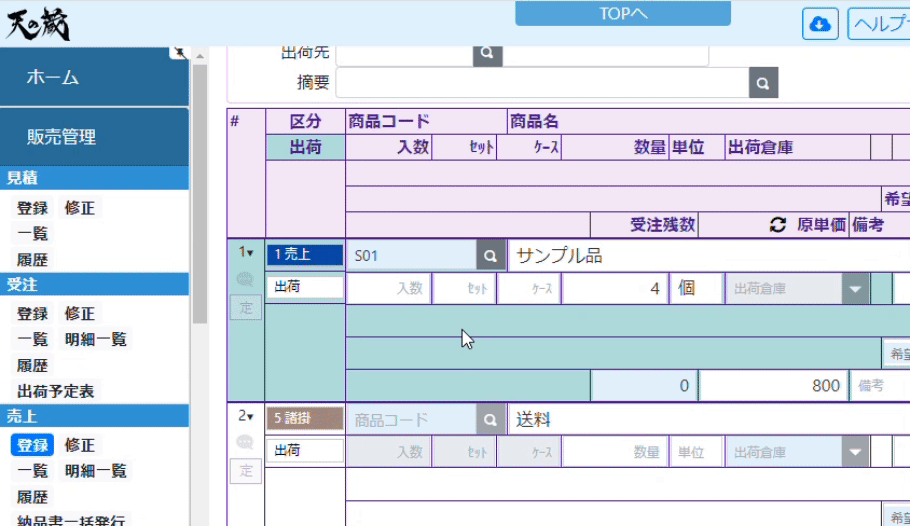Click 一覧 under 受注

(32, 339)
